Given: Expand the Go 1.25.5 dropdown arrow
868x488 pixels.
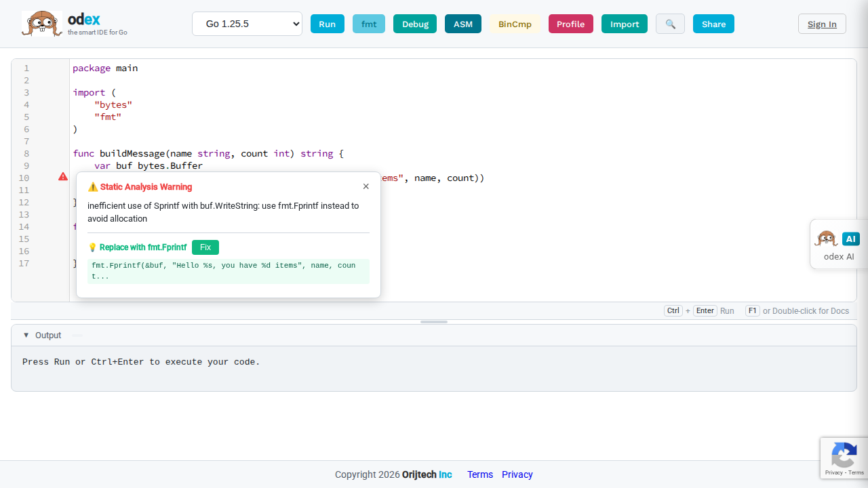Looking at the screenshot, I should click(296, 24).
